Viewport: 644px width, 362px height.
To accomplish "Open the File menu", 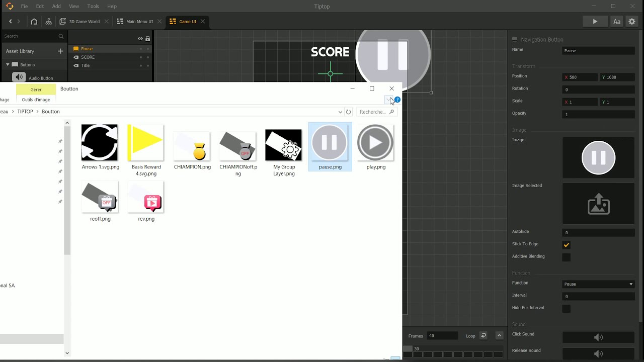I will click(24, 7).
